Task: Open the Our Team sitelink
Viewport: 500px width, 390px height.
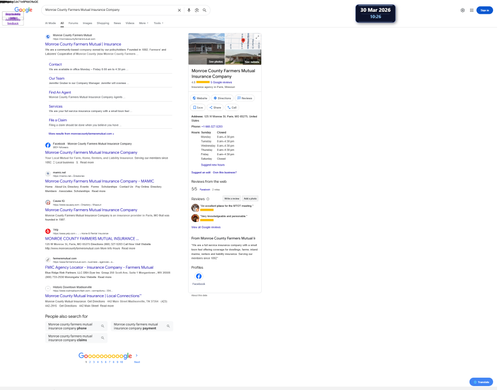Action: pyautogui.click(x=57, y=78)
